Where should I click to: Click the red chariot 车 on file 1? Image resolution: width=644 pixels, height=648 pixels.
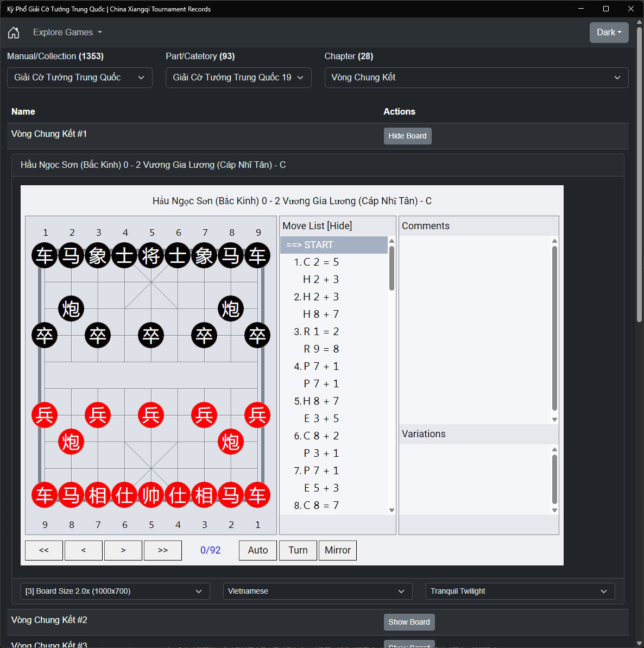pyautogui.click(x=257, y=495)
